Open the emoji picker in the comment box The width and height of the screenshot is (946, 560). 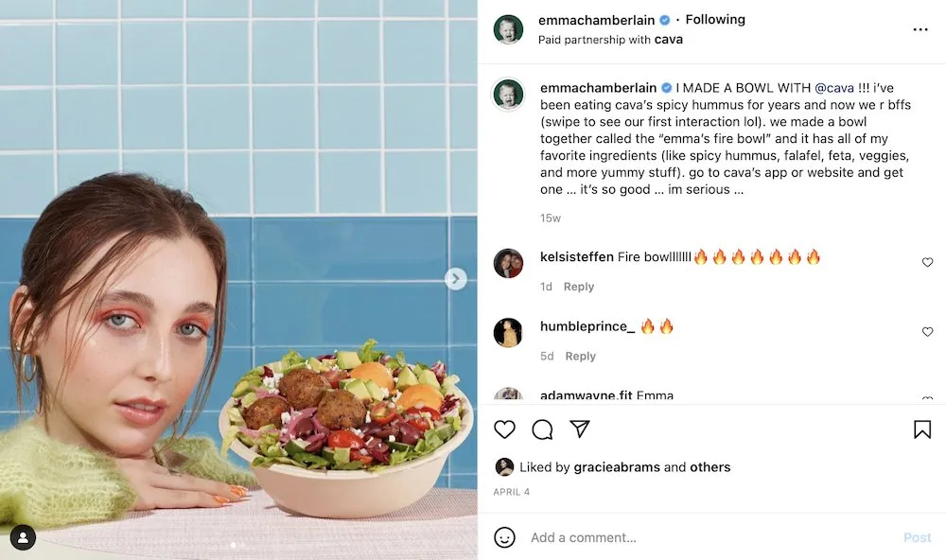[x=505, y=537]
